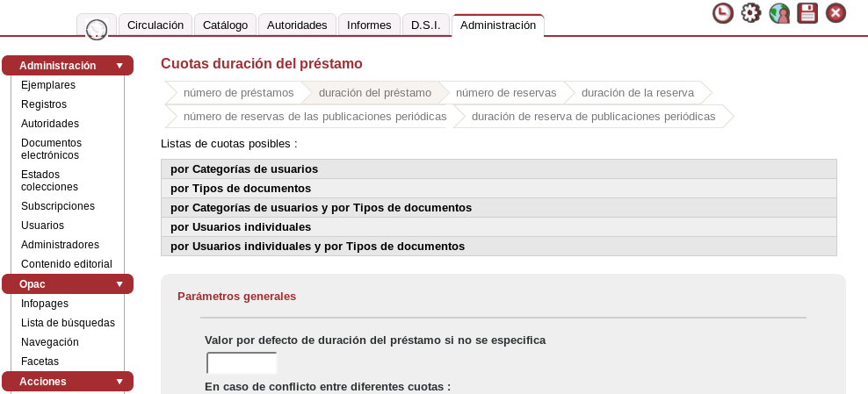This screenshot has width=868, height=394.
Task: Open the settings gear icon
Action: click(x=751, y=13)
